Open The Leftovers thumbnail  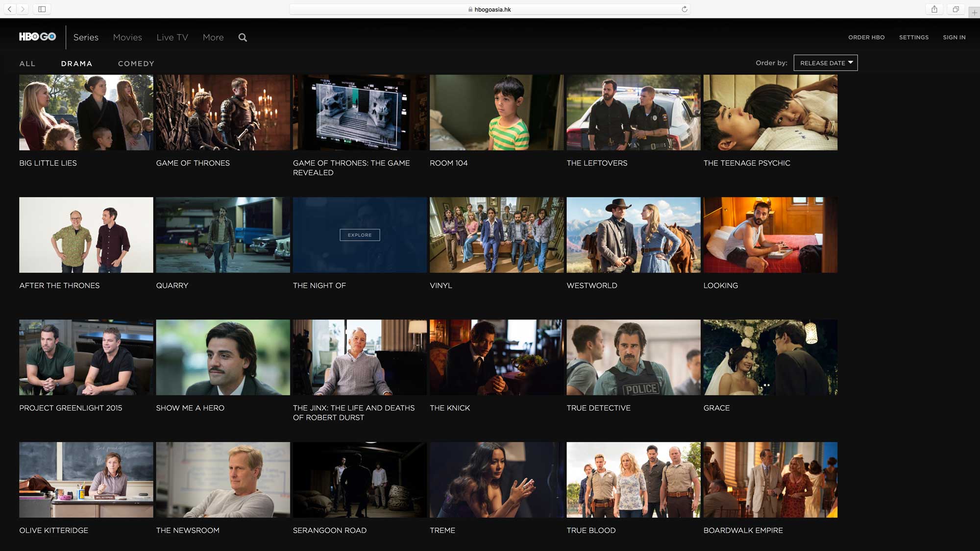point(634,112)
